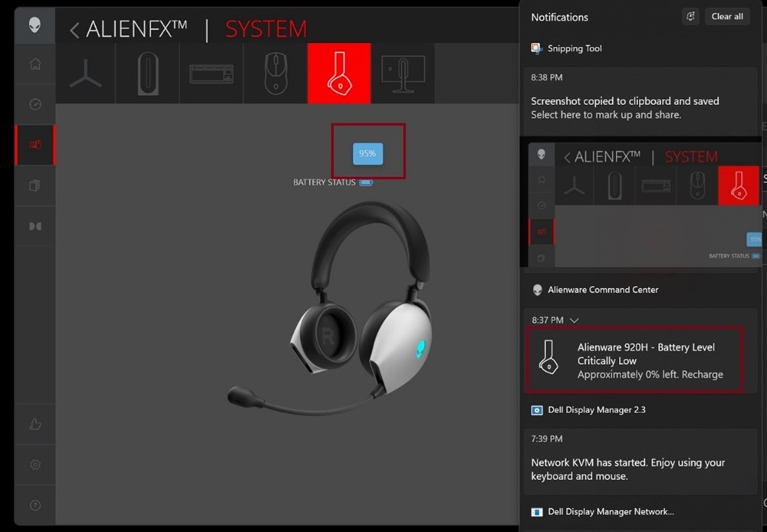Viewport: 767px width, 532px height.
Task: Click the markup pen icon beside Clear all
Action: [690, 16]
